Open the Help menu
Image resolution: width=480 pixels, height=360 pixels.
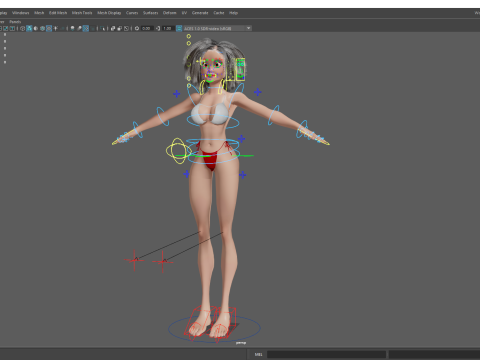tap(233, 13)
